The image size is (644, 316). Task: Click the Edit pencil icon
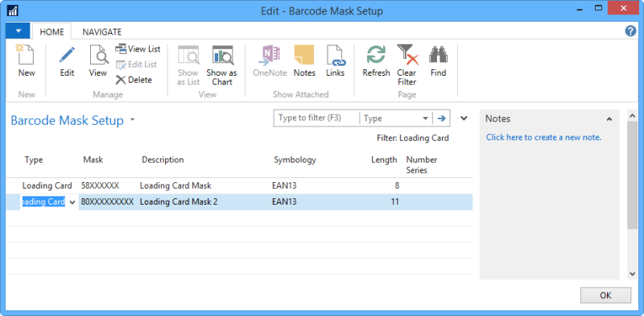pos(67,55)
